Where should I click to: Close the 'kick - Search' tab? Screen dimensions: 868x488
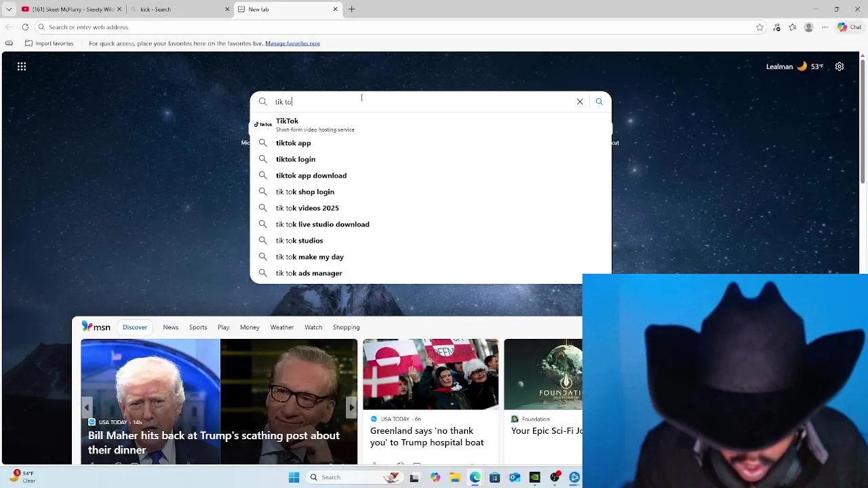(x=227, y=9)
